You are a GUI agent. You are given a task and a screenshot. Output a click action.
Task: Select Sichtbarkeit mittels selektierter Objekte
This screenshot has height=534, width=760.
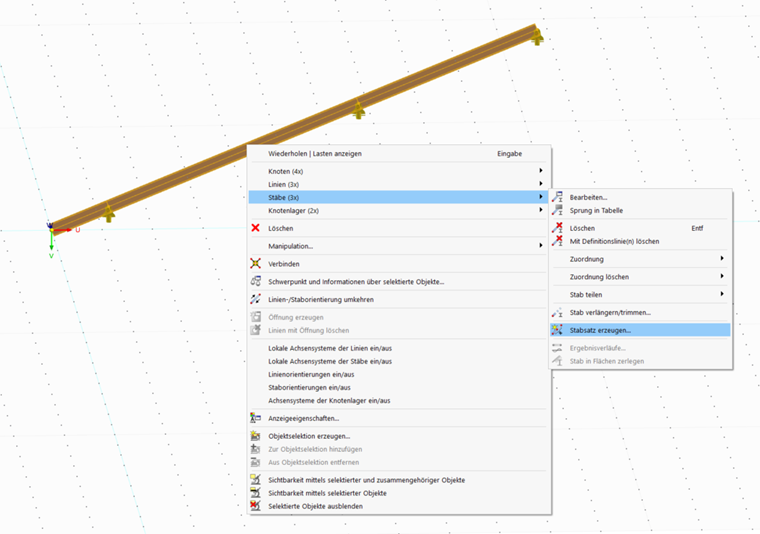399,493
